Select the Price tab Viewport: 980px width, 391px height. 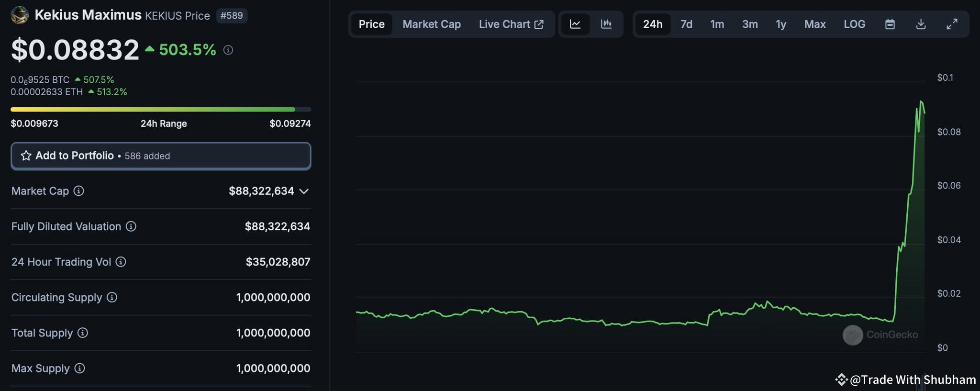[x=372, y=24]
